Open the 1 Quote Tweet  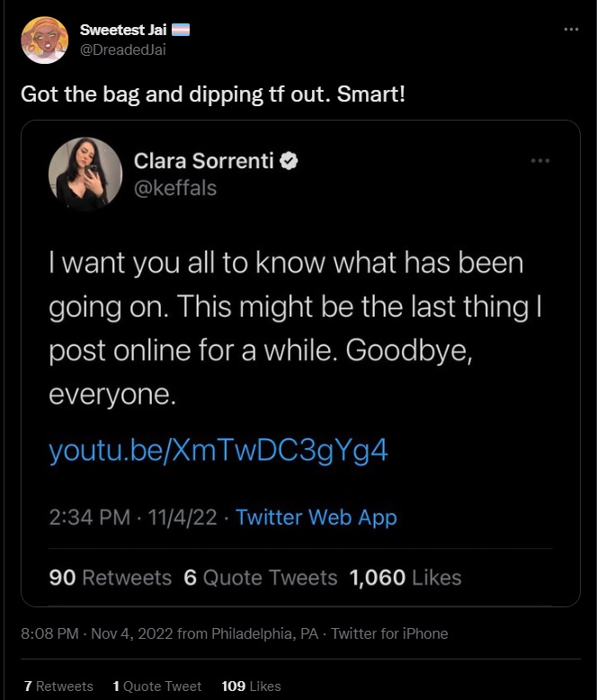click(x=157, y=686)
